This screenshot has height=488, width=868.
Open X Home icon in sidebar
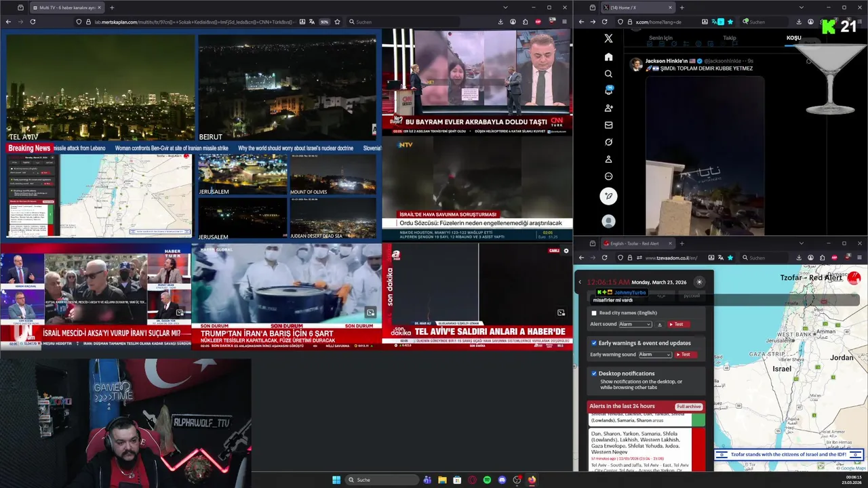(x=608, y=57)
